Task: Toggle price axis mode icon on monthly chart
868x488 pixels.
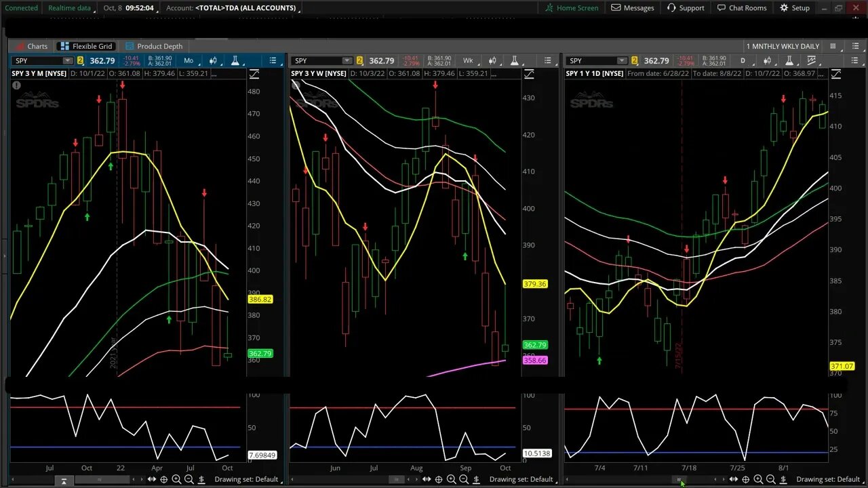Action: (254, 73)
